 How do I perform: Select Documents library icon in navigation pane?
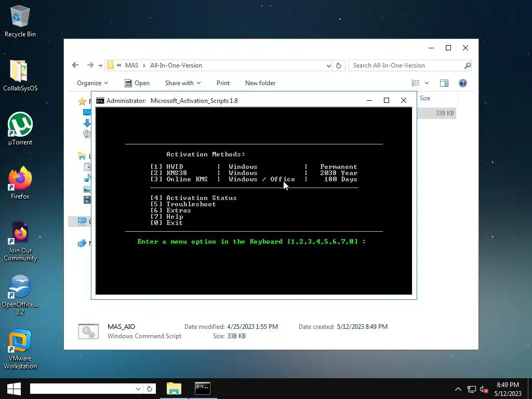pos(87,167)
